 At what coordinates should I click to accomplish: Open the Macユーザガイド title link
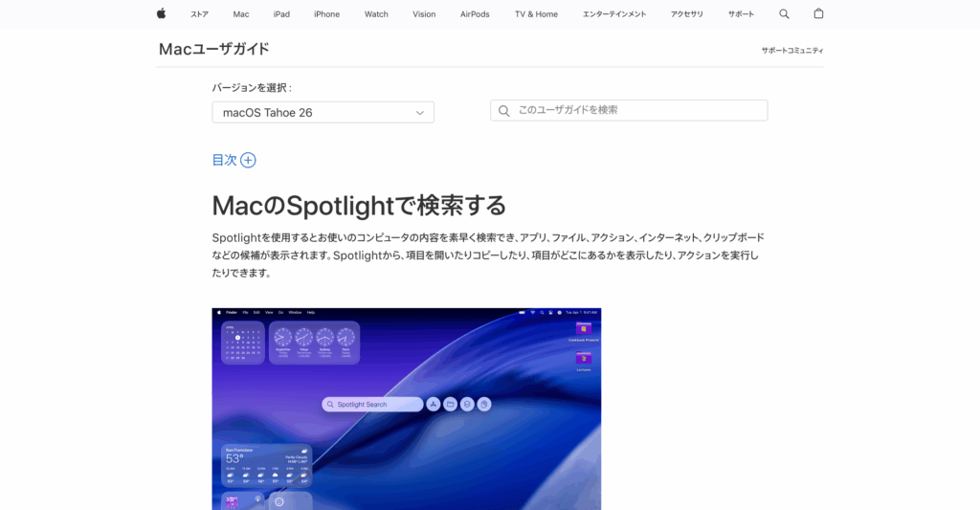pos(213,49)
